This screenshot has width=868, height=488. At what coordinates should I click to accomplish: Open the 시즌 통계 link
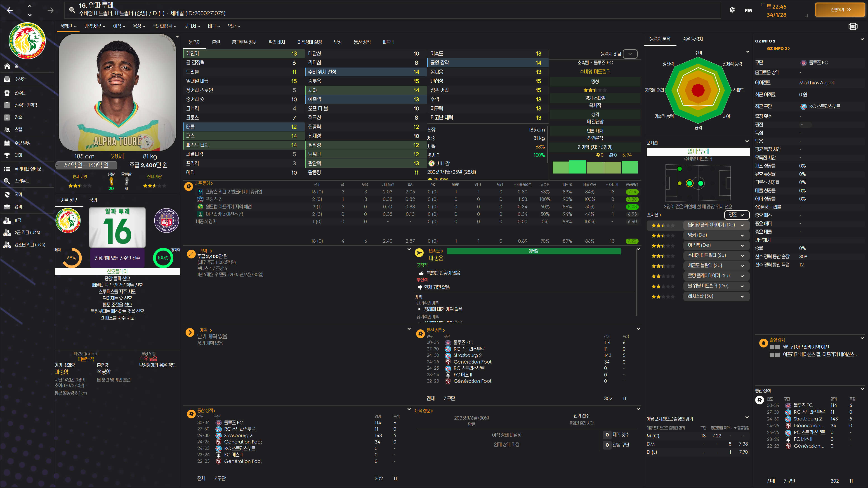coord(203,183)
